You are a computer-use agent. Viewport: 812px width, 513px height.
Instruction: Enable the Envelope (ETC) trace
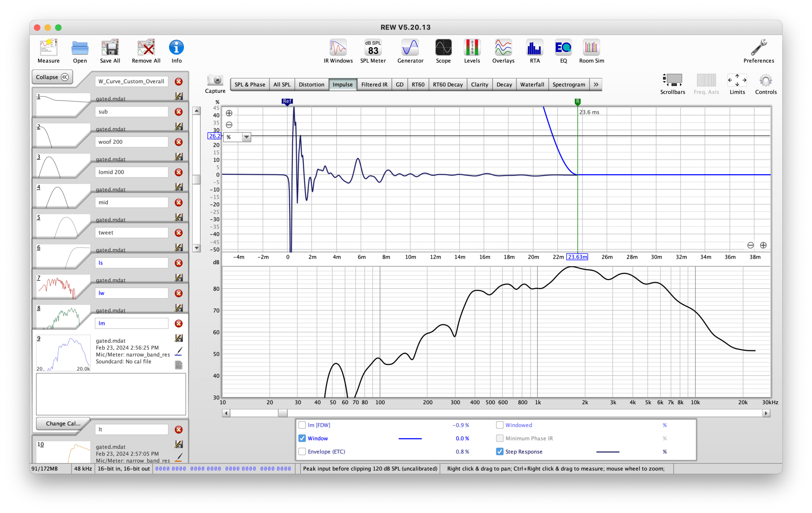click(302, 452)
